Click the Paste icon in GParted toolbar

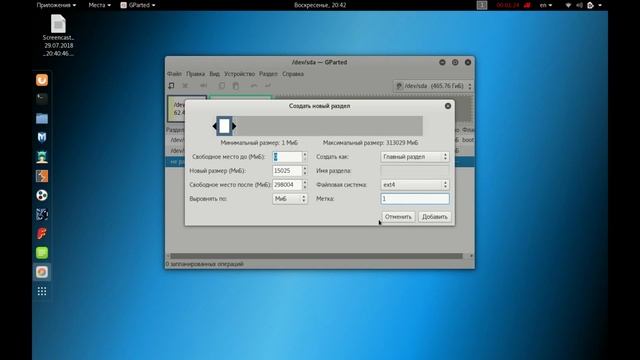click(236, 86)
